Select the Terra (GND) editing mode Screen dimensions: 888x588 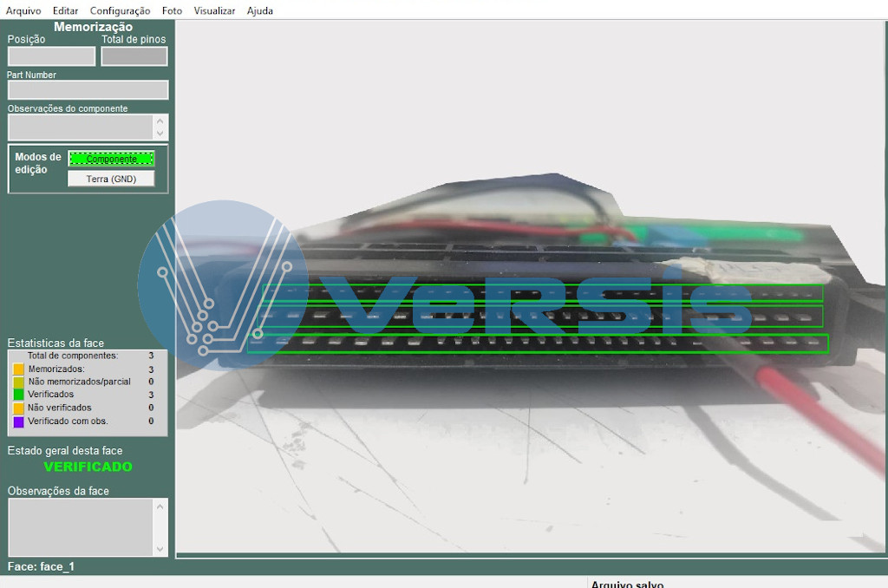coord(111,179)
